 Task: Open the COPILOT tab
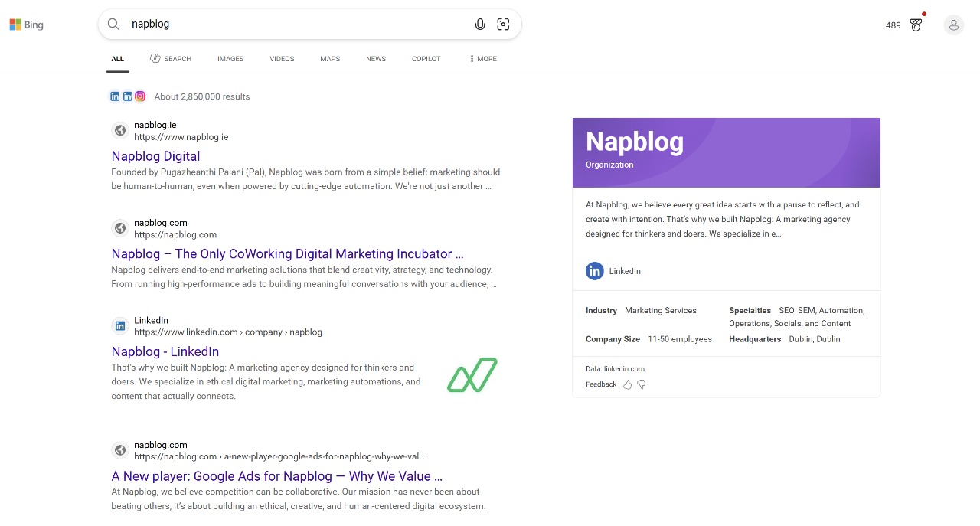[x=426, y=58]
